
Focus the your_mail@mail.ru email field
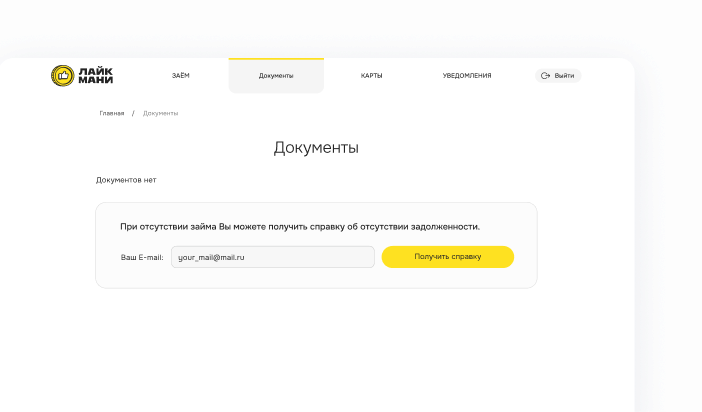[x=272, y=257]
